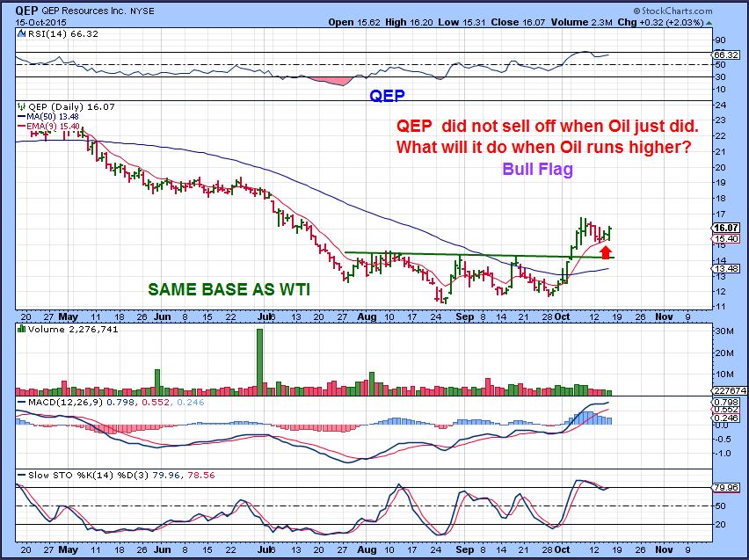The width and height of the screenshot is (749, 560).
Task: Click the volume bars icon beside Volume label
Action: click(x=21, y=329)
